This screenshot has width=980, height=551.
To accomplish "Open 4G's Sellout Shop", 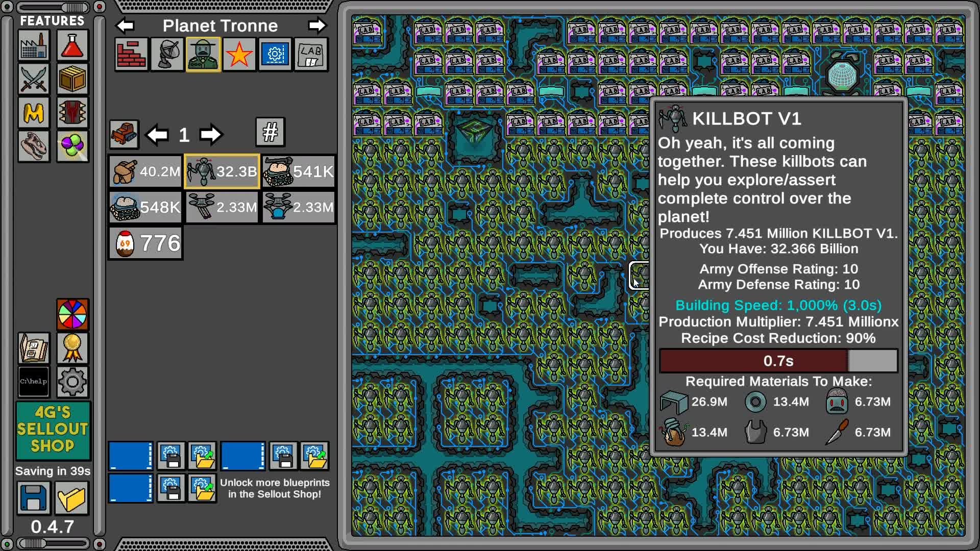I will click(x=53, y=430).
